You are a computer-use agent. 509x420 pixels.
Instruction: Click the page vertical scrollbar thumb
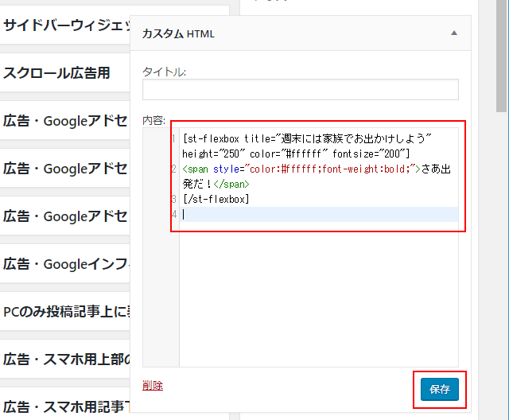click(x=502, y=56)
